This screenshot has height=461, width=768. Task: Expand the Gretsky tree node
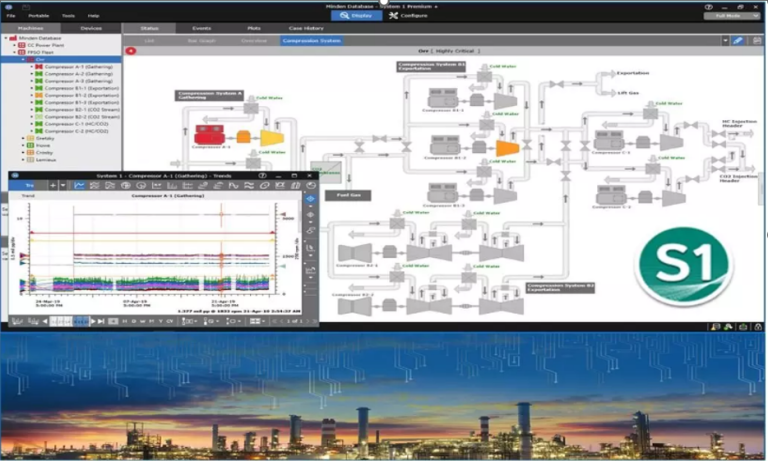21,138
